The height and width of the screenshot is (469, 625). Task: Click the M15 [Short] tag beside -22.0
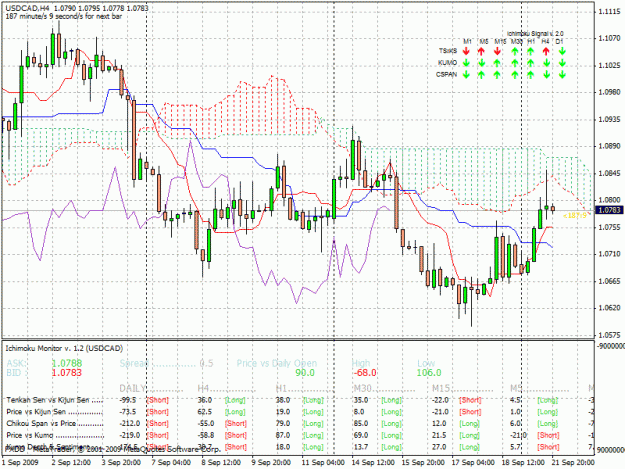coord(470,400)
